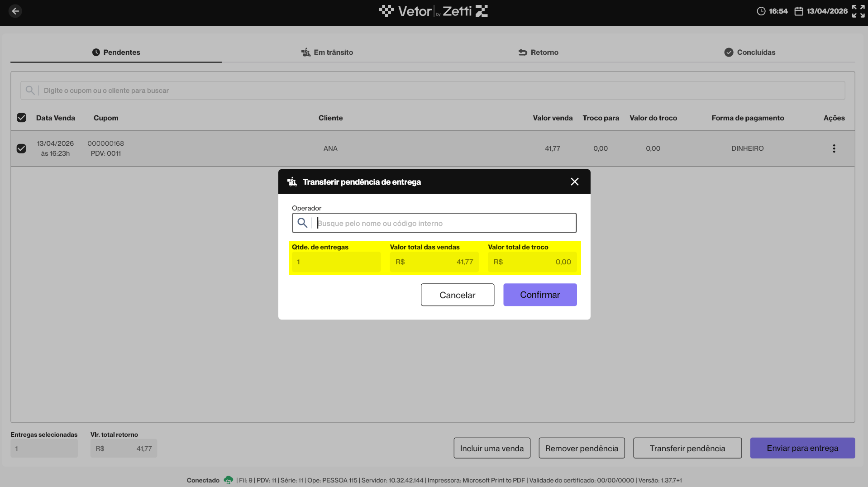Toggle fullscreen mode icon in header

pos(858,11)
